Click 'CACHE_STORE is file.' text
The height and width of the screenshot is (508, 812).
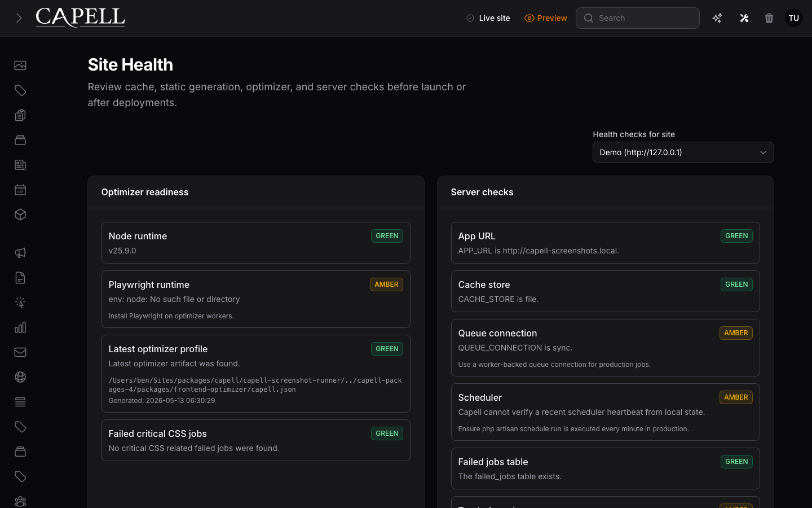coord(498,299)
